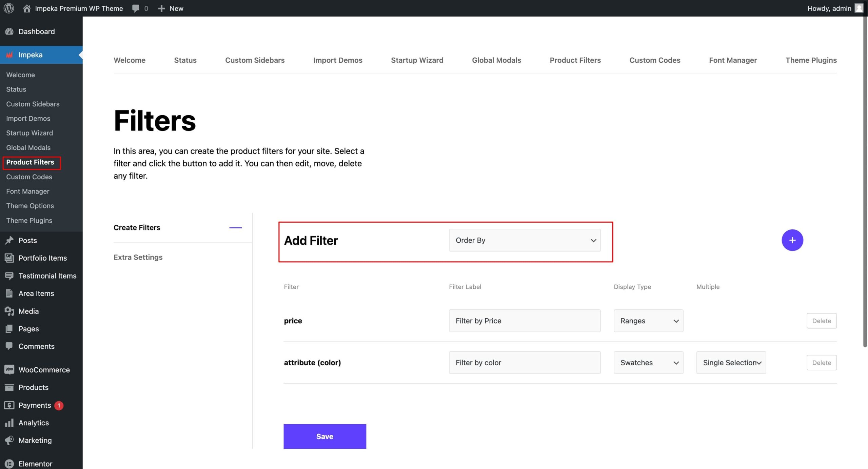Click the Marketing megaphone icon

click(9, 440)
